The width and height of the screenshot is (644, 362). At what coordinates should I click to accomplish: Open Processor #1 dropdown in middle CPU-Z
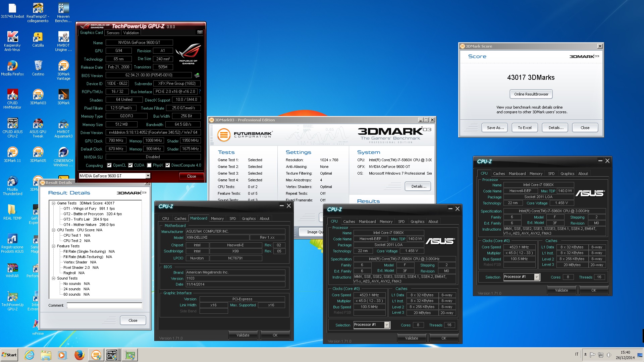point(387,325)
